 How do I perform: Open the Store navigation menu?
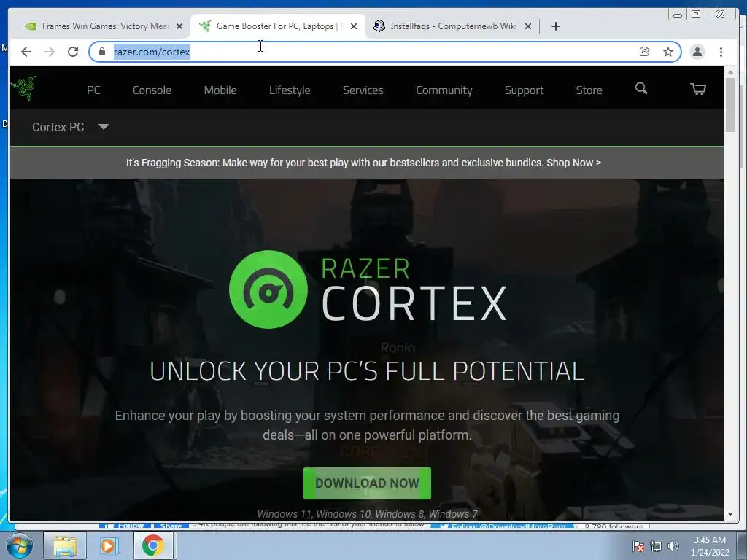click(x=589, y=90)
